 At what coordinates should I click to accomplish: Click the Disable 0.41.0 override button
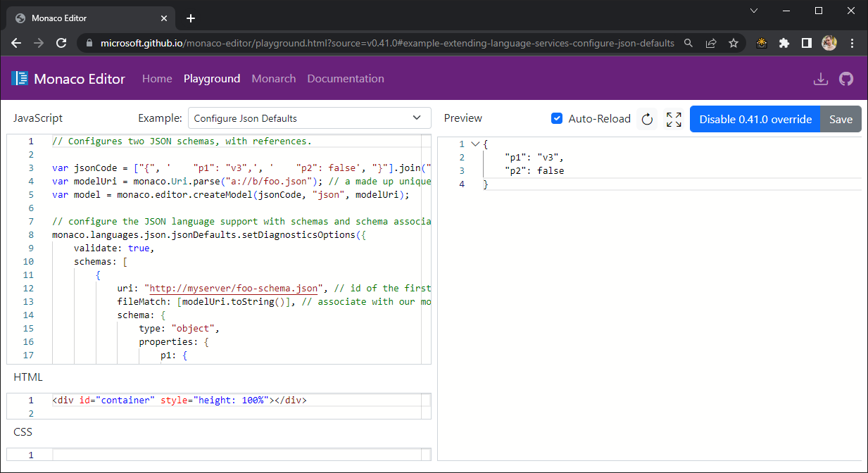755,118
